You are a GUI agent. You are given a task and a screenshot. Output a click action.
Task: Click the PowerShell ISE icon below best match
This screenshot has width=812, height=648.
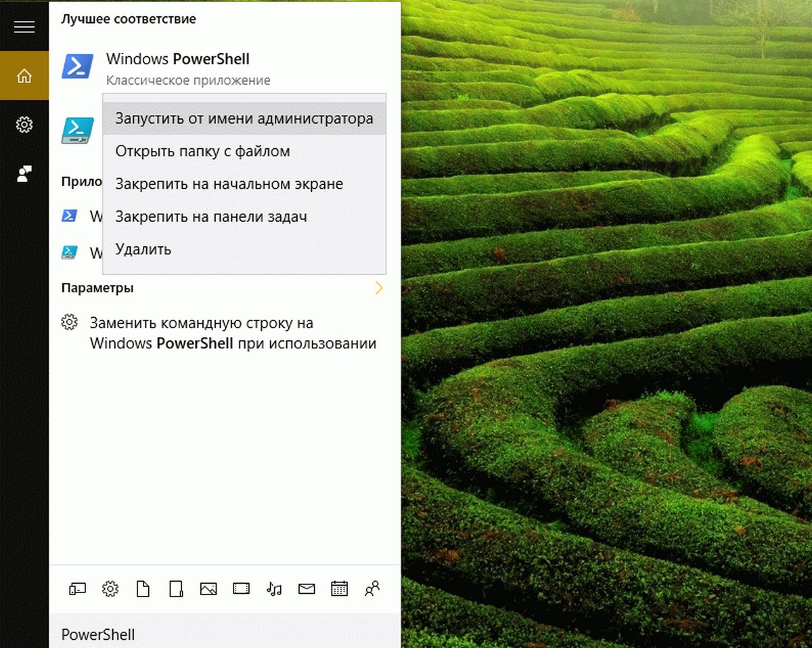(78, 130)
